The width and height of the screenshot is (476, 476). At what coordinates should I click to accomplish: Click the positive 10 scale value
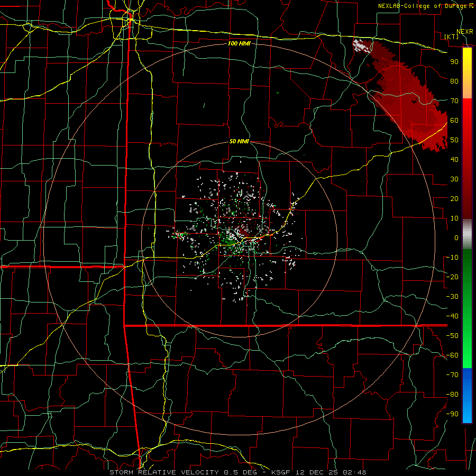(x=454, y=218)
